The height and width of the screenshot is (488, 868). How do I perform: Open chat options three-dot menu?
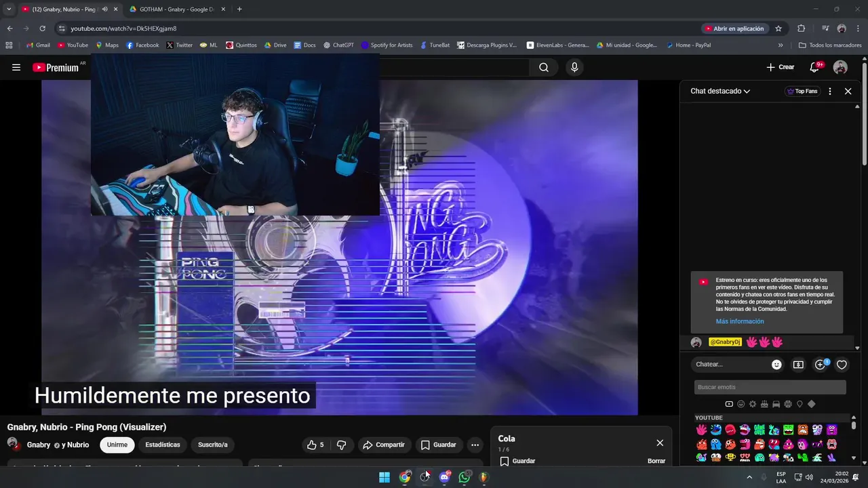(x=829, y=91)
